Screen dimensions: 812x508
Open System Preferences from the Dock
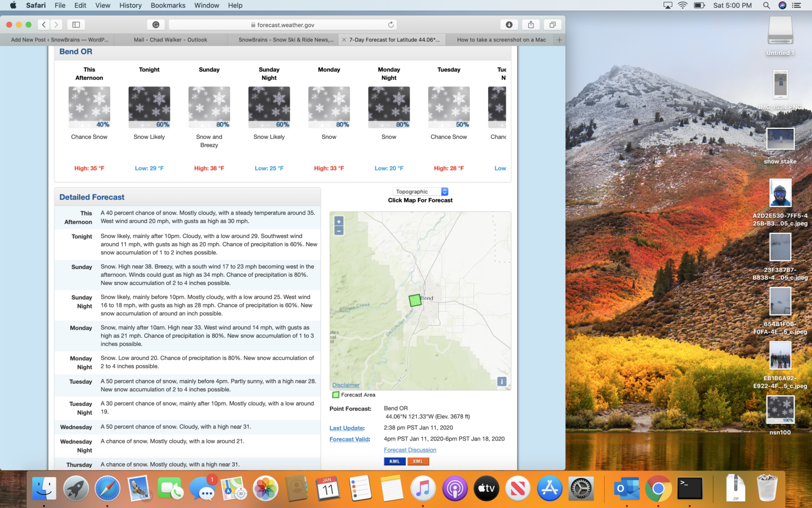point(581,488)
